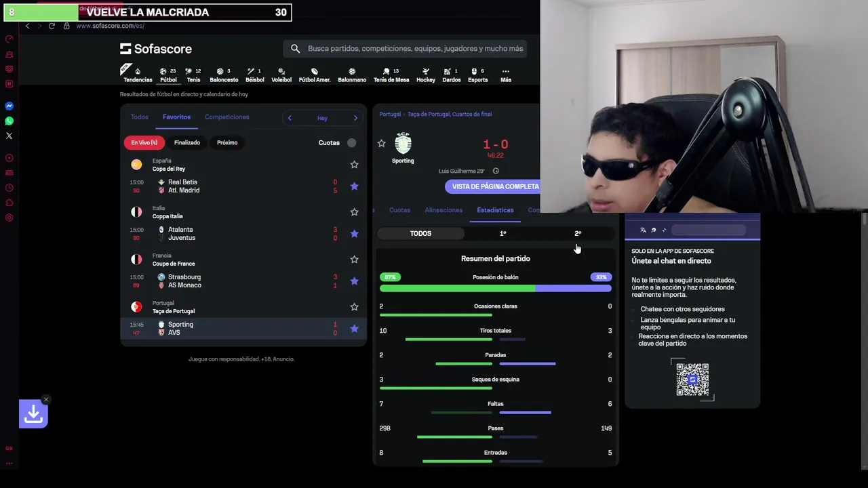
Task: Toggle favorite star for Atalanta Juventus match
Action: [354, 233]
